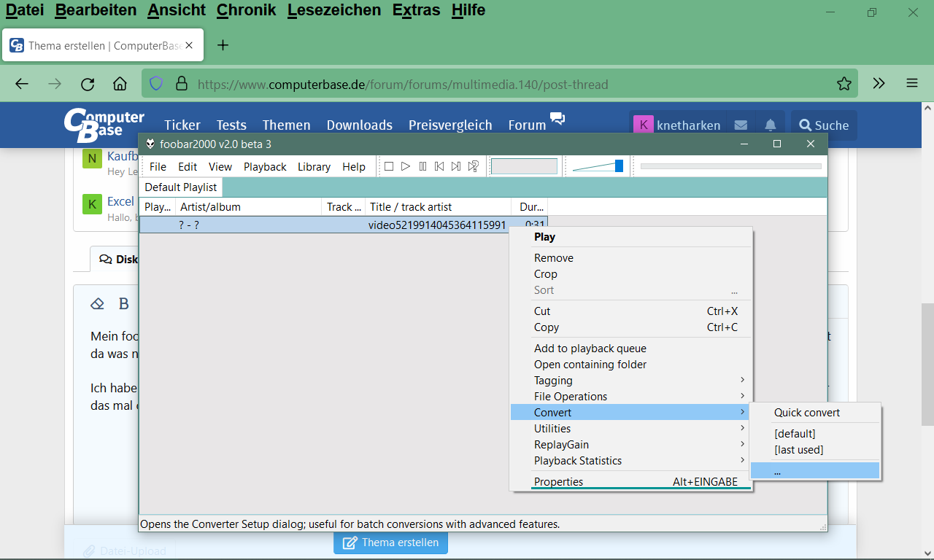
Task: Click the foobar2000 Next track icon
Action: [456, 166]
